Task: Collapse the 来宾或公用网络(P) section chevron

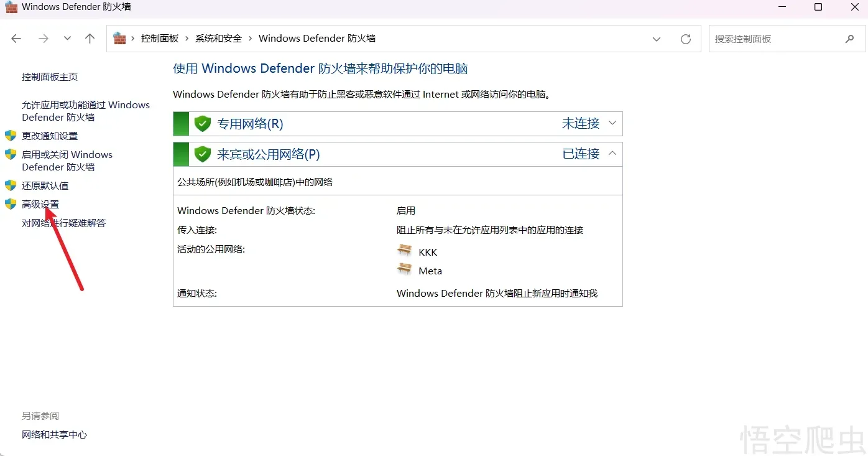Action: click(x=612, y=154)
